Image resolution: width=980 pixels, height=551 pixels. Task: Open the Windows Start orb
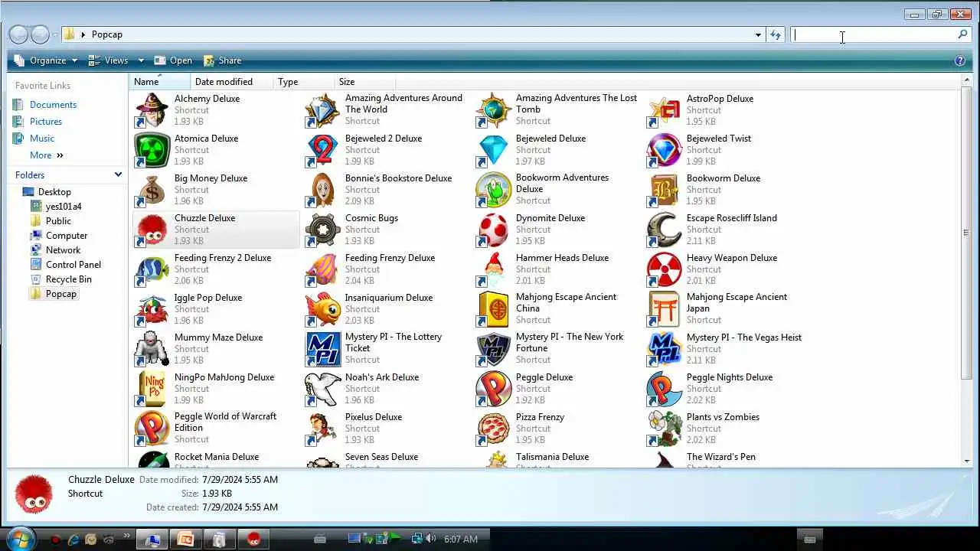pos(21,539)
